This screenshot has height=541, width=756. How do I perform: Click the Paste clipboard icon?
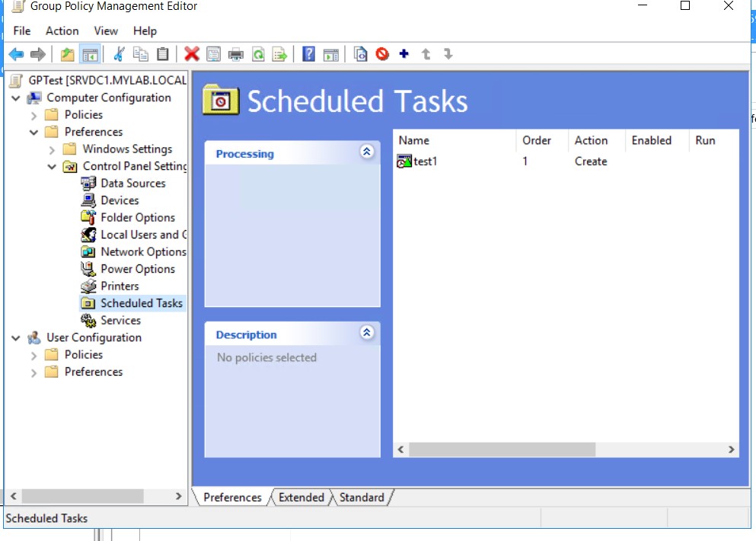[x=163, y=54]
